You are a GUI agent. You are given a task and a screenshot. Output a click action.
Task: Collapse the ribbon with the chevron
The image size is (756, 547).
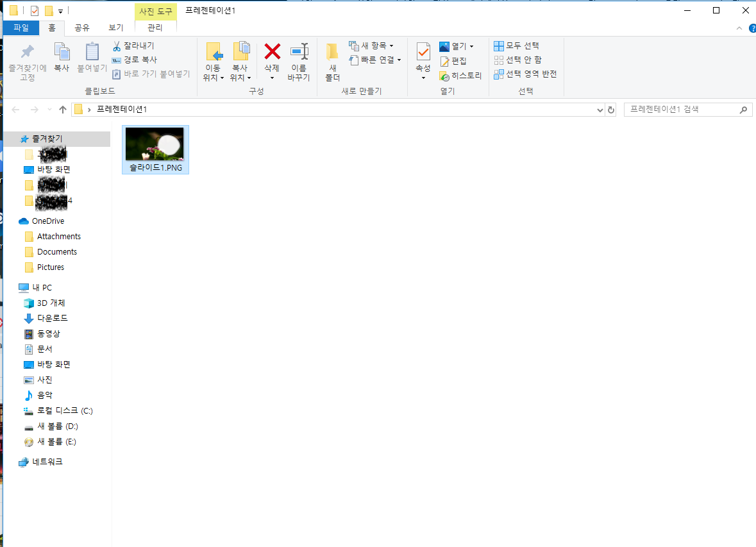[x=739, y=28]
